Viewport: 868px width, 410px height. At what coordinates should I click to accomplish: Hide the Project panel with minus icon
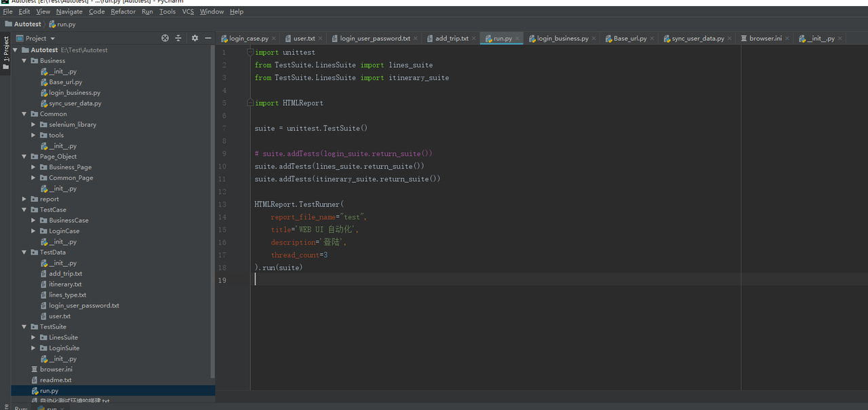point(208,39)
